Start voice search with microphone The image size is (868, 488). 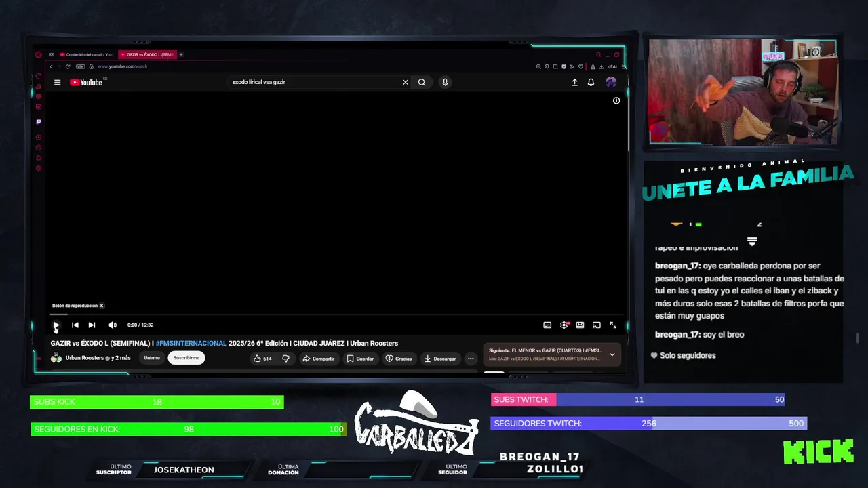click(x=445, y=82)
